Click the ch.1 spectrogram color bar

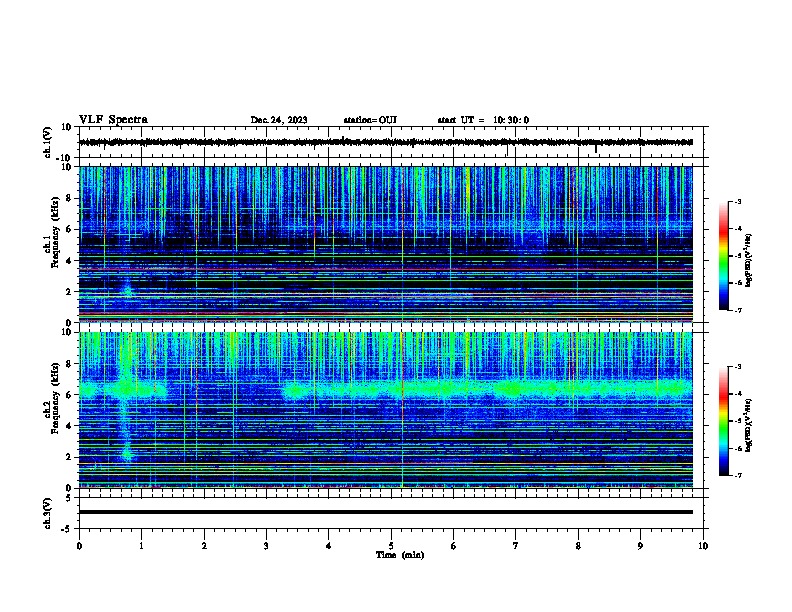pyautogui.click(x=723, y=256)
